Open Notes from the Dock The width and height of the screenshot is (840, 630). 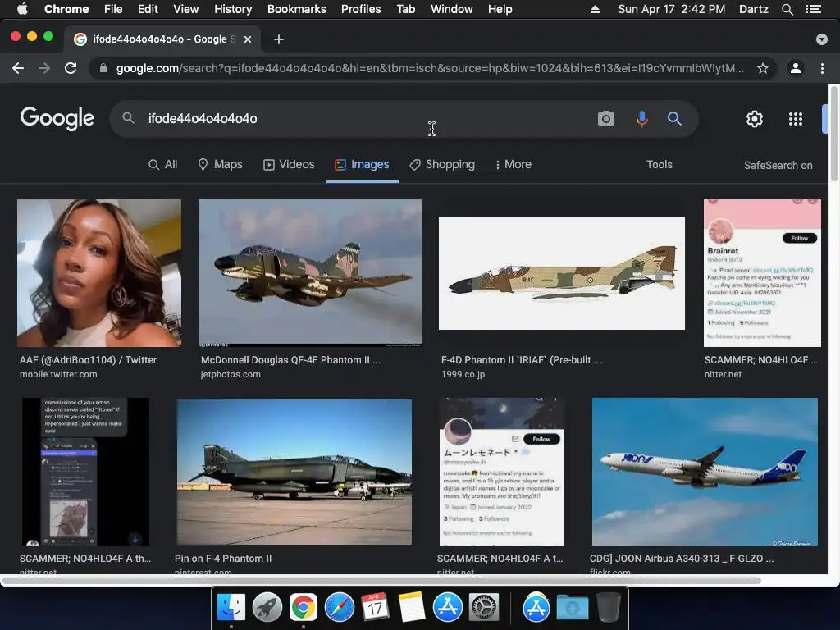click(x=412, y=607)
